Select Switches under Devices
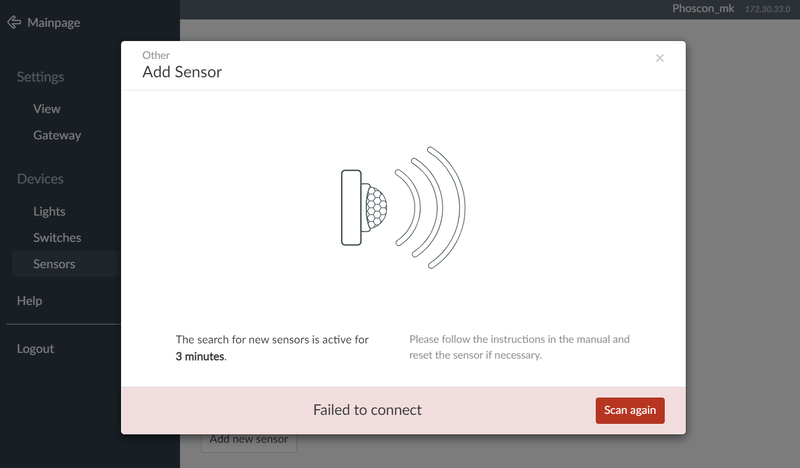Viewport: 800px width, 468px height. coord(57,238)
